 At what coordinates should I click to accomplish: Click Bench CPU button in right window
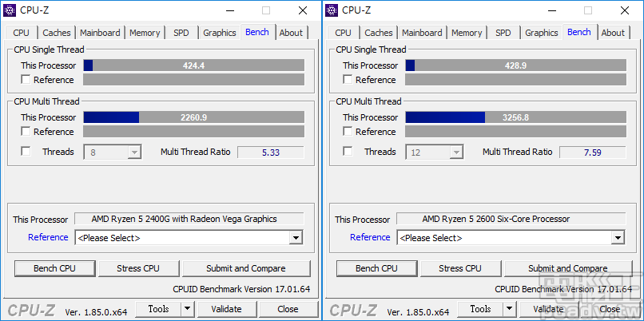tap(376, 268)
